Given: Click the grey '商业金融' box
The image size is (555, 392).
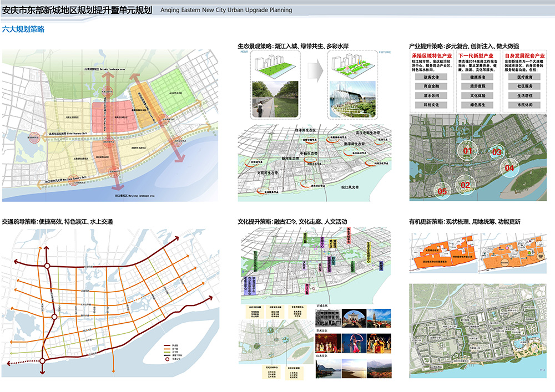Looking at the screenshot, I should (x=431, y=86).
